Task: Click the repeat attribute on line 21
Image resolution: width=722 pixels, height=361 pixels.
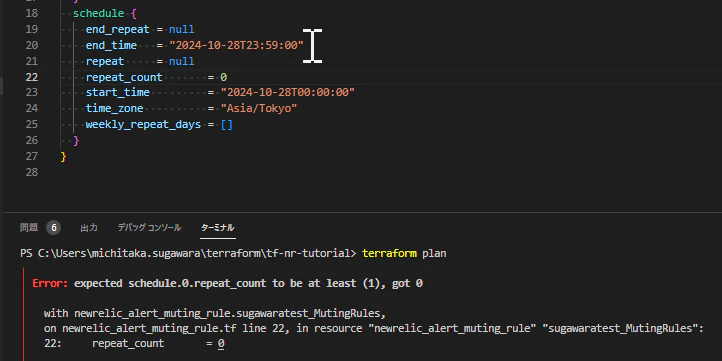Action: coord(105,61)
